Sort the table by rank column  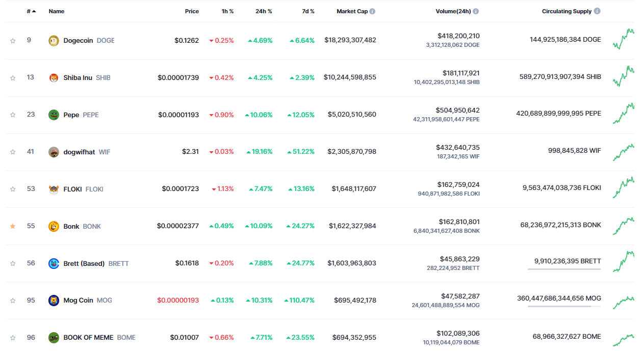click(31, 11)
